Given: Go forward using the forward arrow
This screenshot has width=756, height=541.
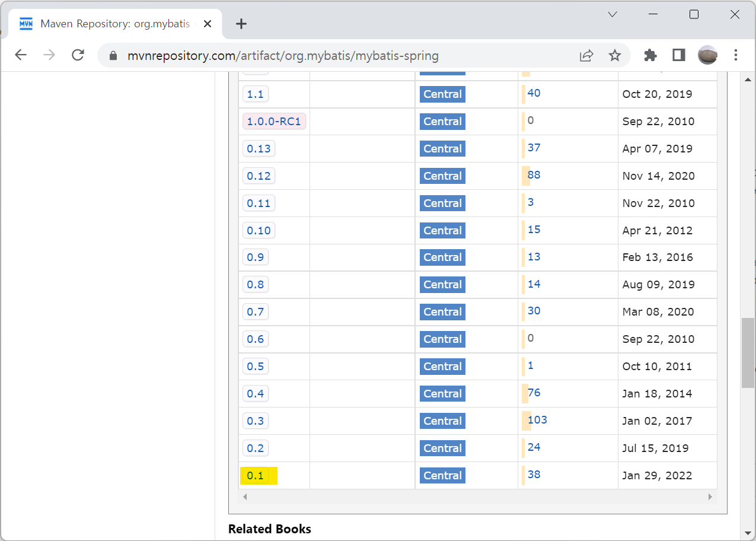Looking at the screenshot, I should [x=49, y=55].
